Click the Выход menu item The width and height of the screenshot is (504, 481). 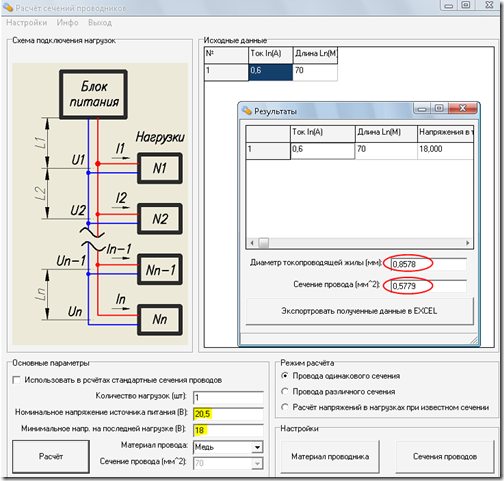[x=100, y=23]
